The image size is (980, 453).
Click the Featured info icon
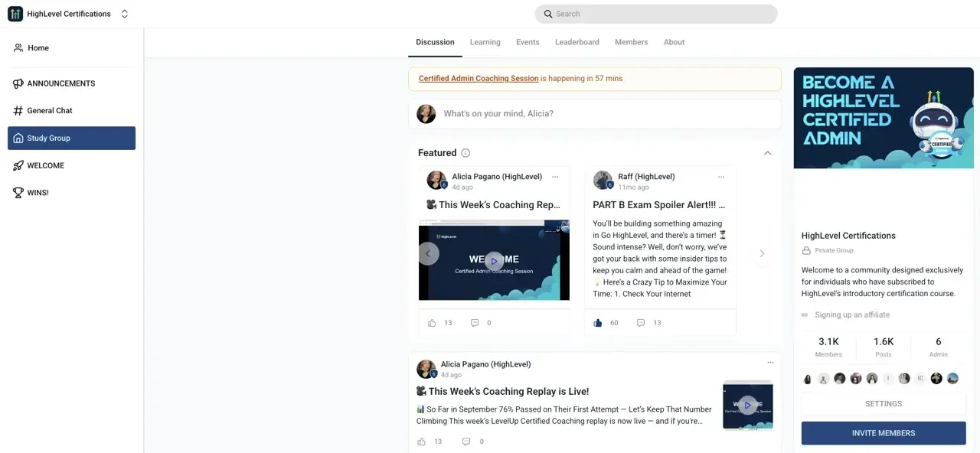(465, 153)
